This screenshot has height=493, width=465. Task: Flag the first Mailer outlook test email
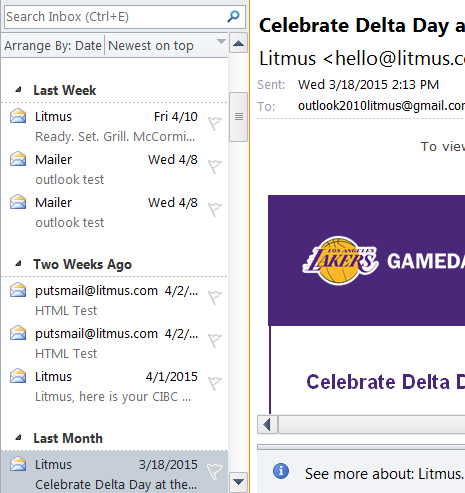tap(215, 166)
